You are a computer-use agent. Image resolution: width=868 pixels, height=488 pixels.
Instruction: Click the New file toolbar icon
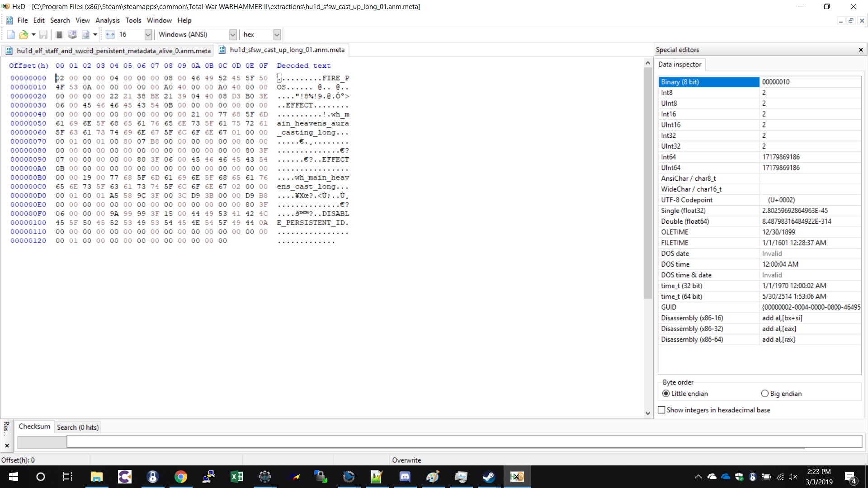[x=11, y=34]
